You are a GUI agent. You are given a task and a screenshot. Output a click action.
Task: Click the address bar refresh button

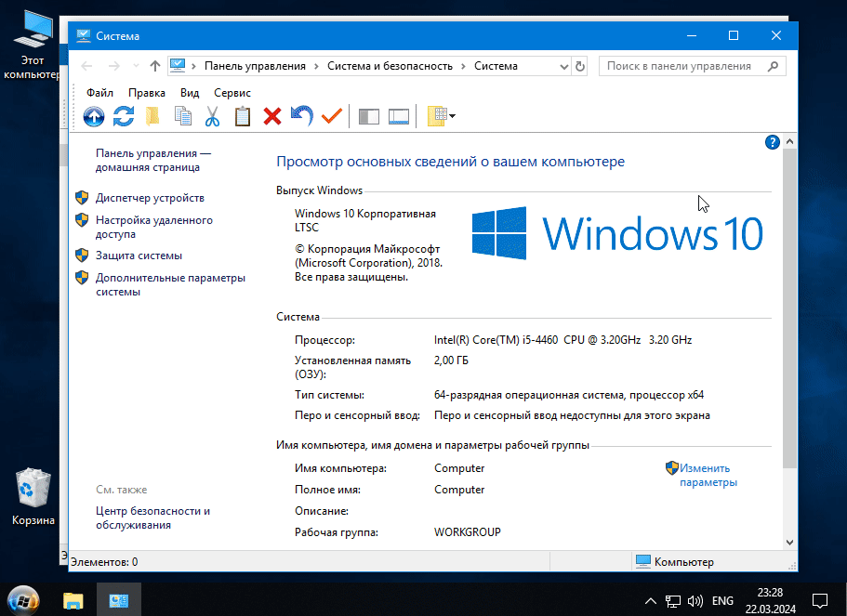(x=580, y=66)
